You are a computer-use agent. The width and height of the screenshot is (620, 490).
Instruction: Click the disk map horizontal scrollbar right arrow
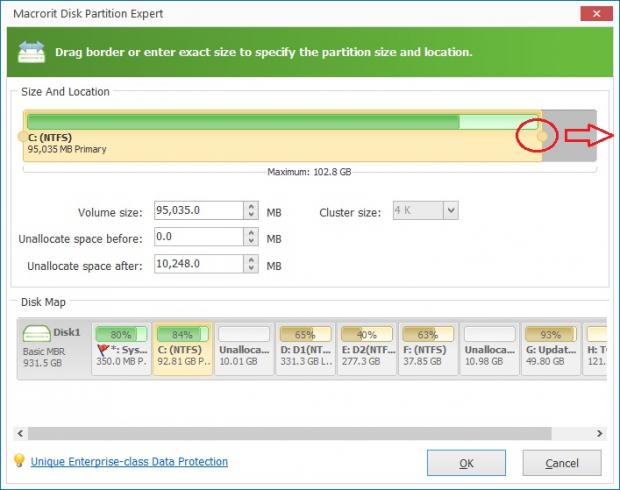click(x=598, y=433)
